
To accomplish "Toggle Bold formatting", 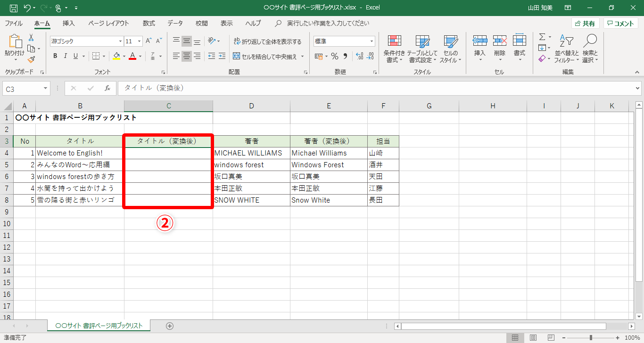I will click(55, 56).
